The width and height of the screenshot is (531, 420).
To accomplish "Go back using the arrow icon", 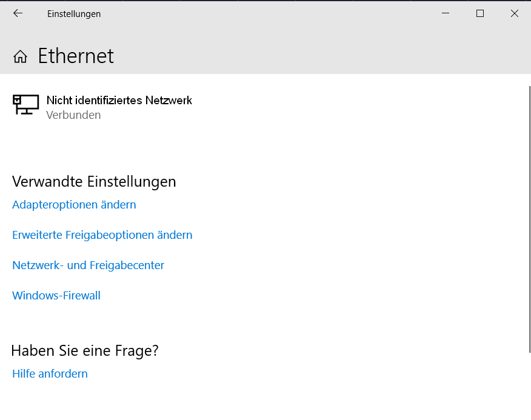I will [x=18, y=13].
